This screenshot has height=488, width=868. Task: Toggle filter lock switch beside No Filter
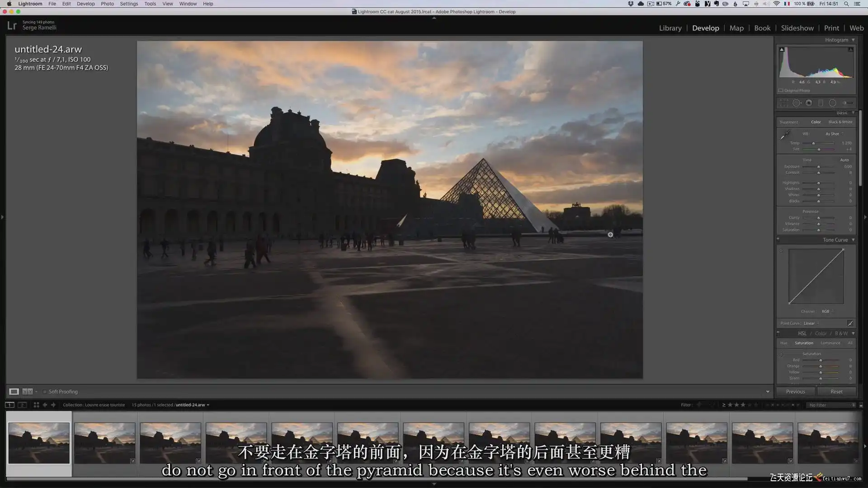pyautogui.click(x=861, y=405)
